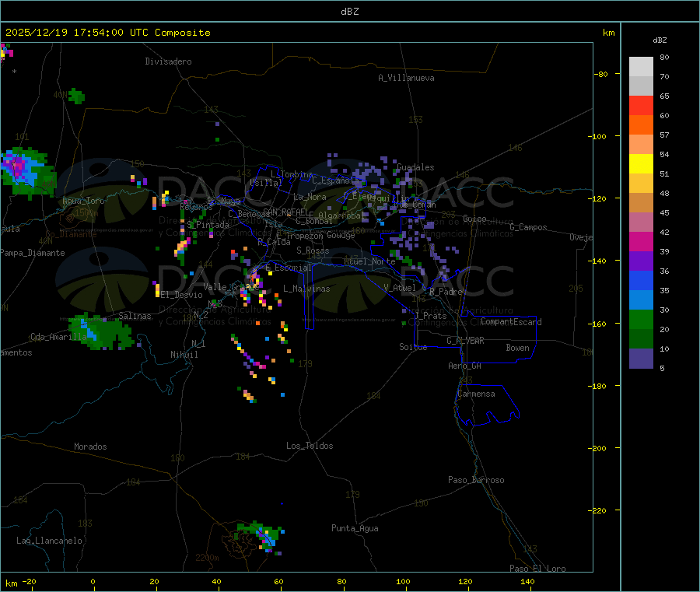The image size is (700, 592).
Task: Pick the yellow 51–54 dBZ legend color
Action: 641,164
